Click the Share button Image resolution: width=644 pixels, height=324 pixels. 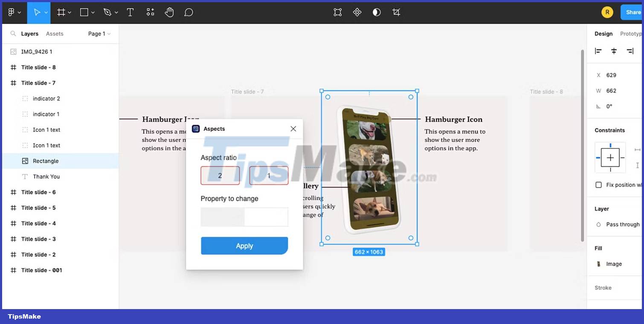coord(632,12)
